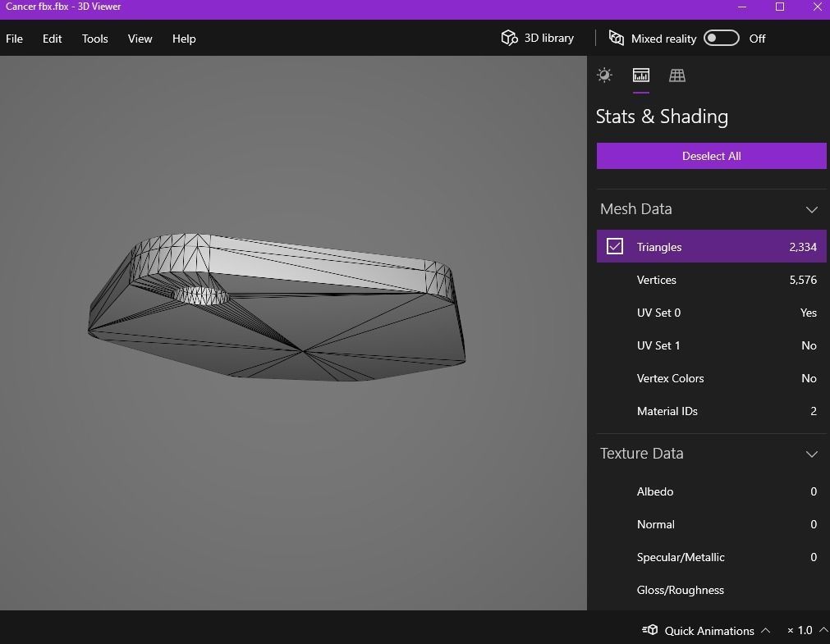Click the 3D library cube icon
Image resolution: width=830 pixels, height=644 pixels.
509,38
